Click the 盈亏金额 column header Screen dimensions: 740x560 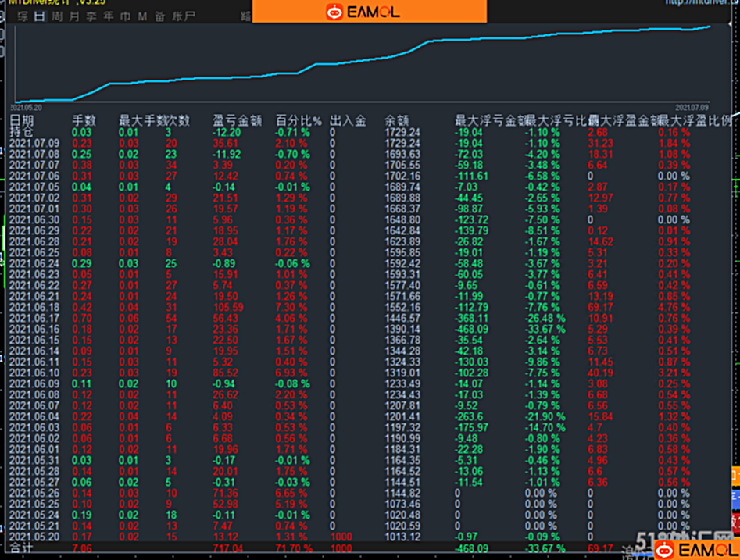click(237, 121)
